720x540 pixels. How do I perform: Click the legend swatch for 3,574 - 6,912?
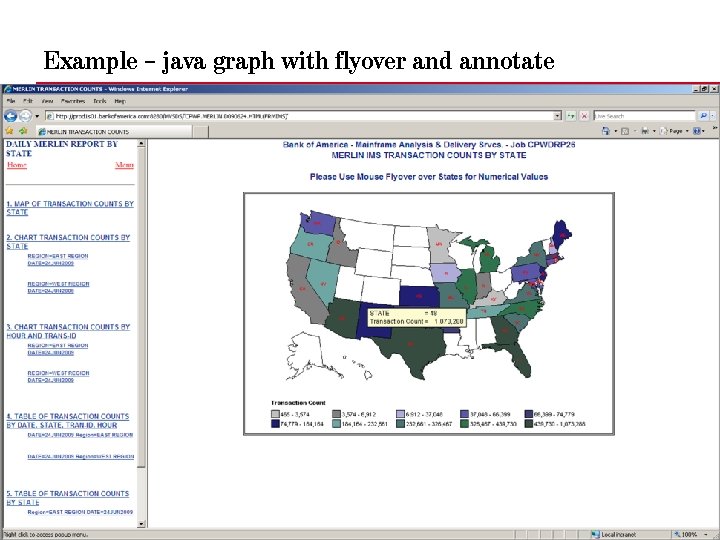tap(336, 414)
